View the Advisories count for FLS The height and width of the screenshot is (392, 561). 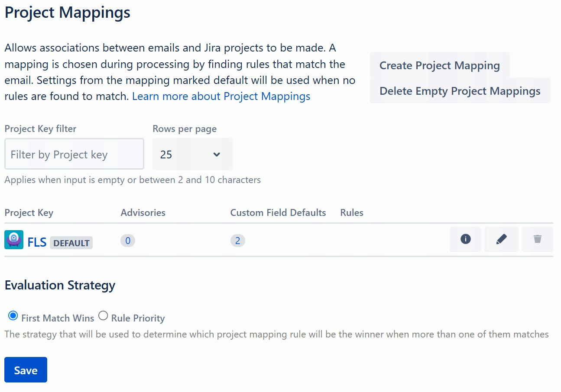click(x=127, y=240)
